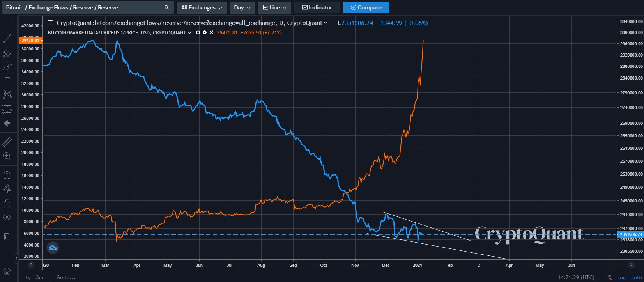Collapse the legend with minus box icon
Image resolution: width=644 pixels, height=282 pixels.
(50, 23)
